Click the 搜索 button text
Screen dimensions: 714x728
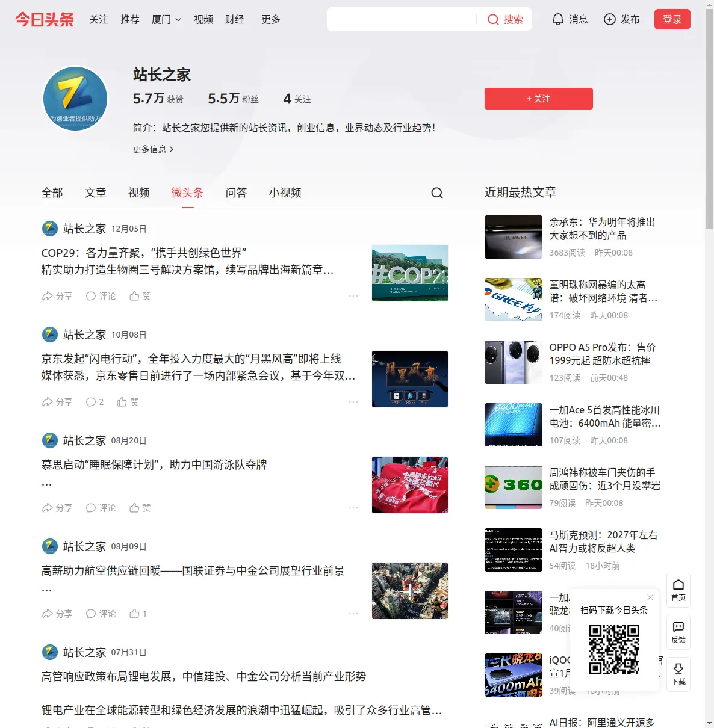514,20
